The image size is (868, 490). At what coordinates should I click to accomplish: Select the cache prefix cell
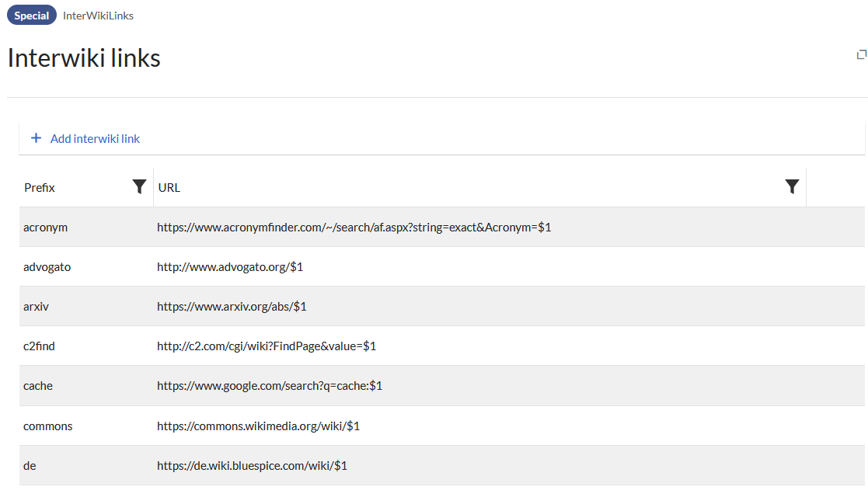(38, 386)
